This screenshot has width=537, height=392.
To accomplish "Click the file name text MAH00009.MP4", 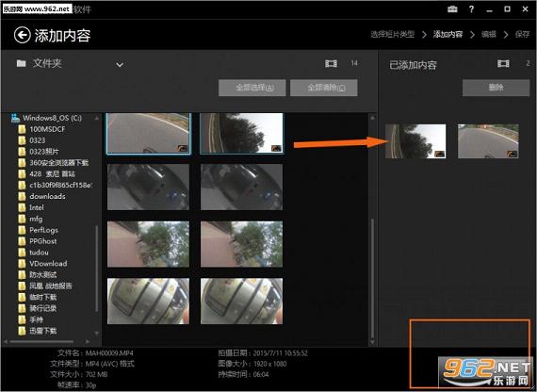I will coord(109,353).
